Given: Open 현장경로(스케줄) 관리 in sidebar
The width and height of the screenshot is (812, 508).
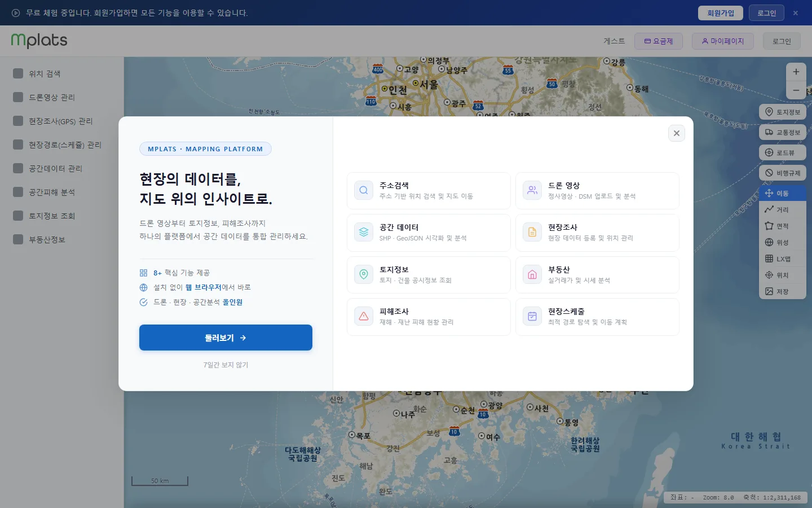Looking at the screenshot, I should [x=61, y=144].
